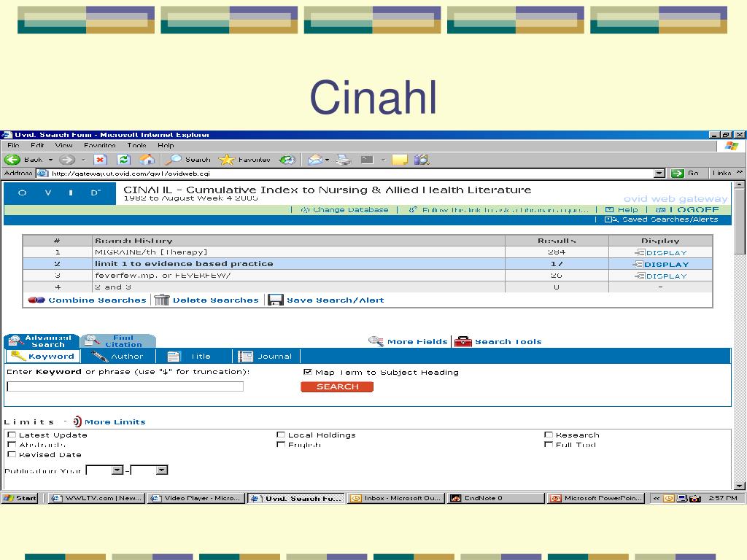Click the yellow Discuss note icon
The height and width of the screenshot is (560, 747).
tap(400, 160)
